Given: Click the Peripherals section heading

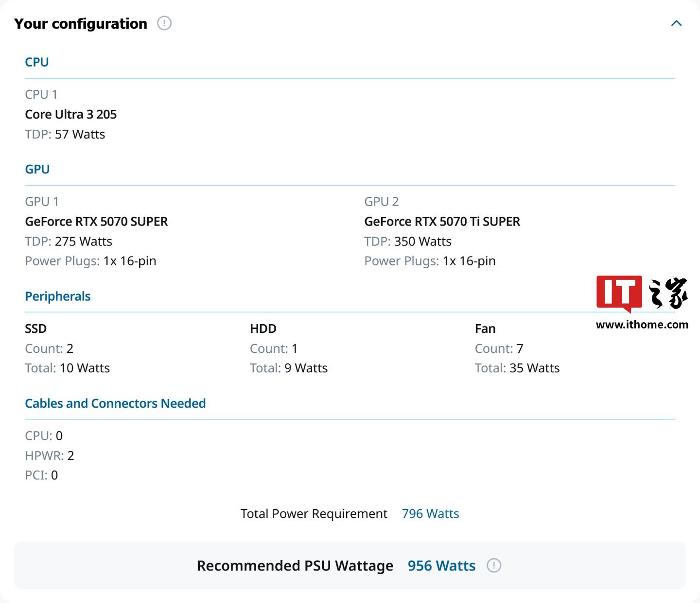Looking at the screenshot, I should (x=58, y=296).
